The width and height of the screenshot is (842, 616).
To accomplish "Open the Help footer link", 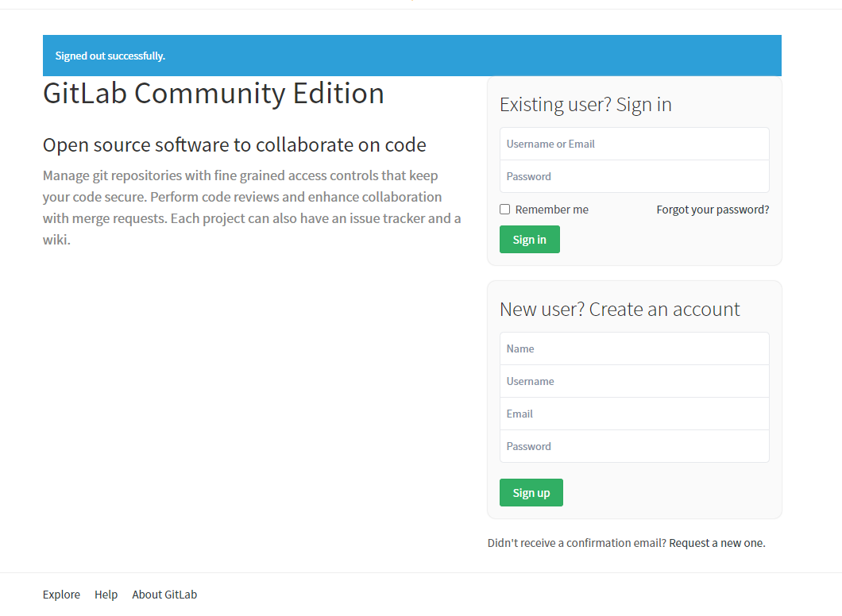I will (x=106, y=595).
